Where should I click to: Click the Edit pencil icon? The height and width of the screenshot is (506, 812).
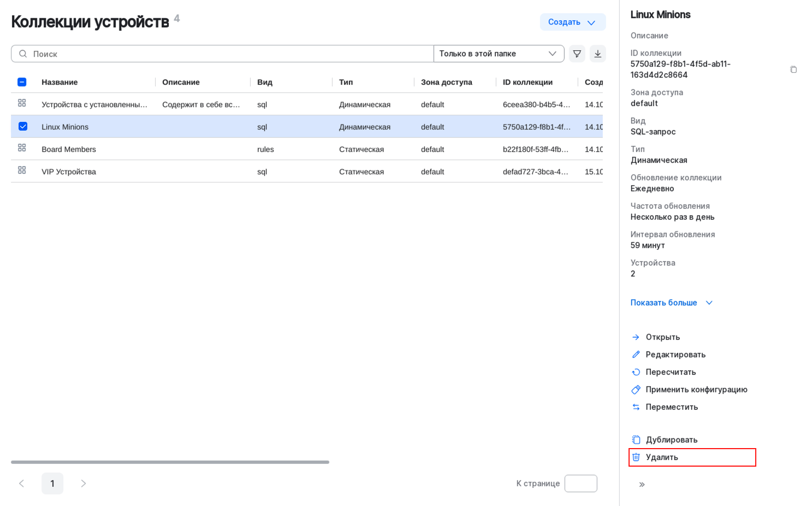point(636,355)
